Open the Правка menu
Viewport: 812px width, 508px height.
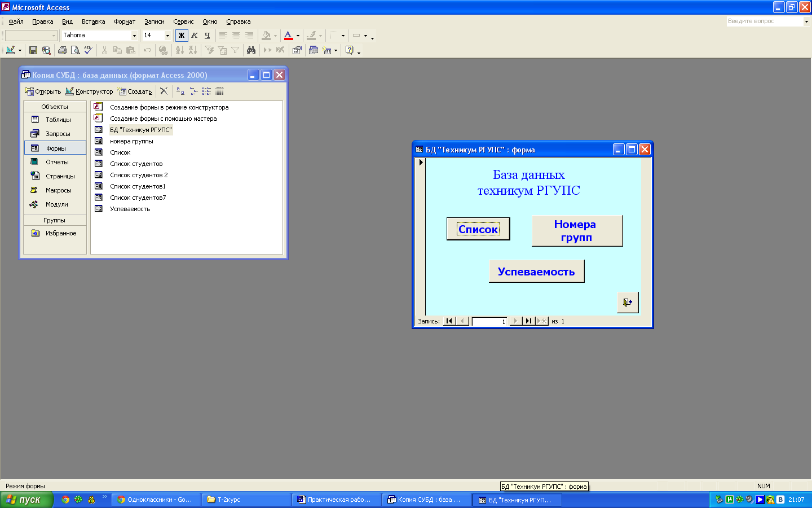[43, 21]
